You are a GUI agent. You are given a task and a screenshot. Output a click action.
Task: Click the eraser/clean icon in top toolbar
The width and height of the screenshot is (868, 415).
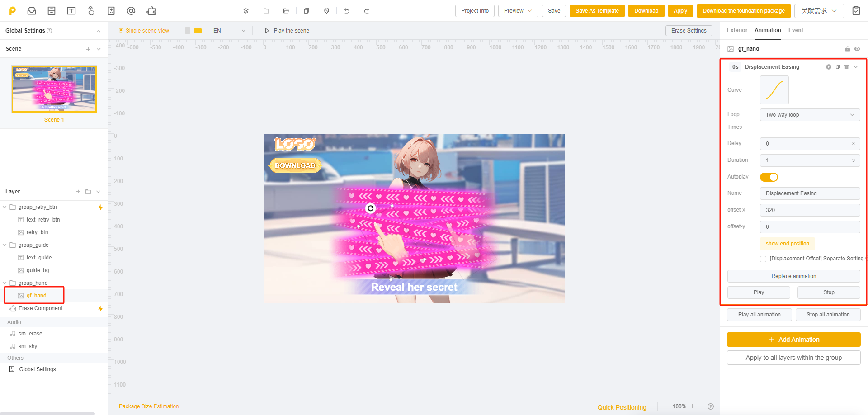[x=326, y=11]
